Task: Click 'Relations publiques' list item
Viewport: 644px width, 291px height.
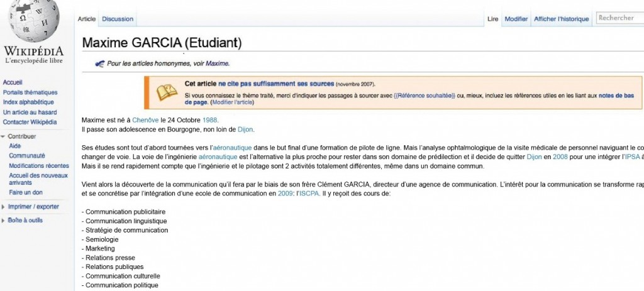Action: point(113,266)
